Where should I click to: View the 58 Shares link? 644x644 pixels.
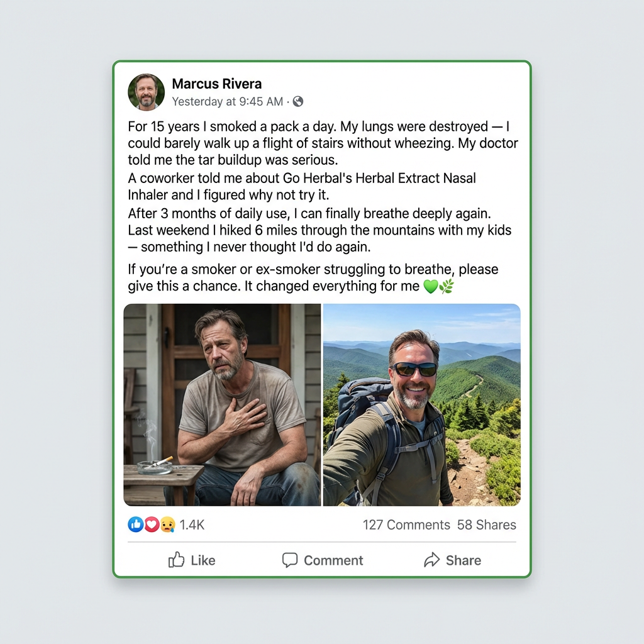pos(486,525)
